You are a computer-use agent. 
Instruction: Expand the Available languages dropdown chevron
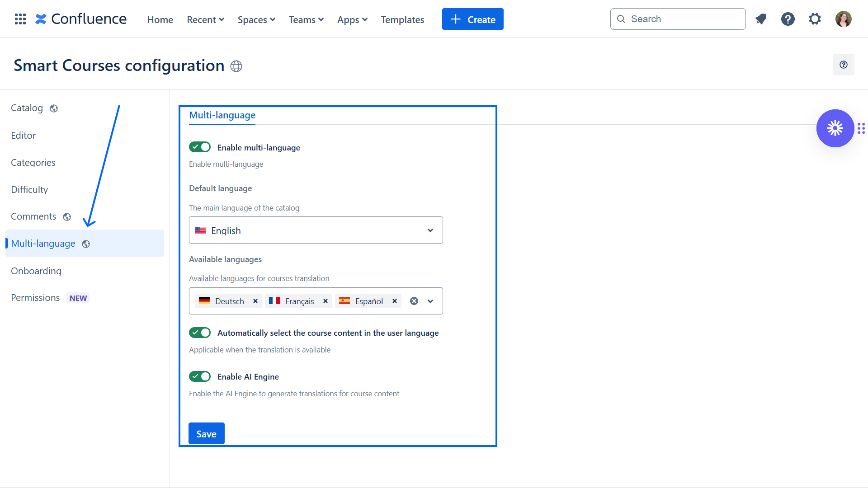pyautogui.click(x=430, y=301)
